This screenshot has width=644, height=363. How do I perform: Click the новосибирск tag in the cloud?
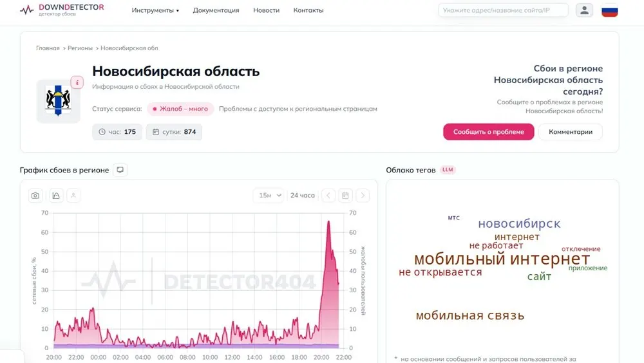coord(519,223)
